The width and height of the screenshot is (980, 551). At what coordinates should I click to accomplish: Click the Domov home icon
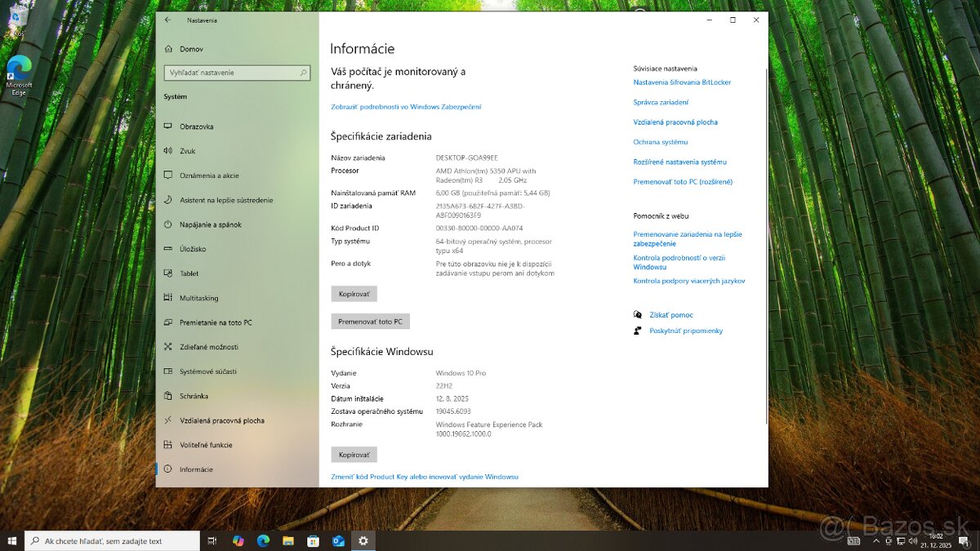click(x=168, y=49)
